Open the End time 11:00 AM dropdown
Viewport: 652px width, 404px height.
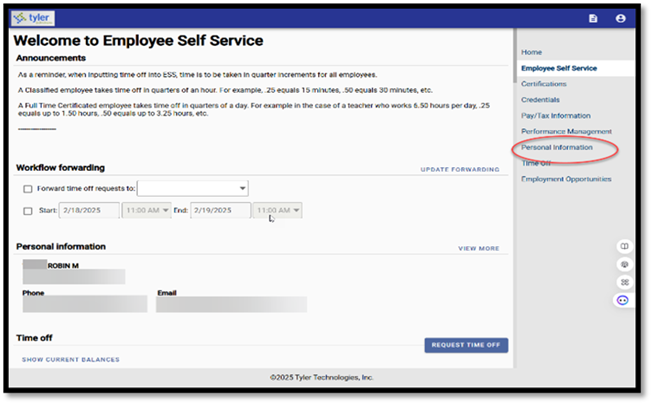pyautogui.click(x=277, y=210)
